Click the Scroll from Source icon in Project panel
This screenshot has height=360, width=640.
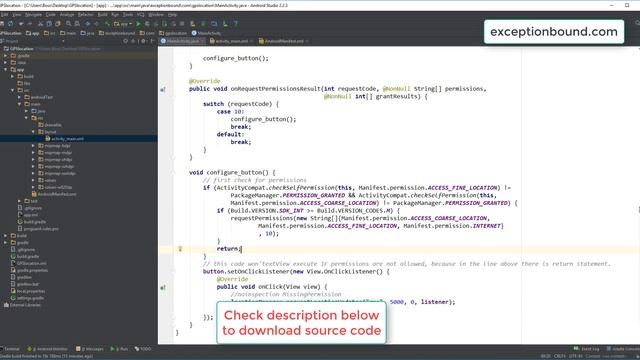coord(126,41)
